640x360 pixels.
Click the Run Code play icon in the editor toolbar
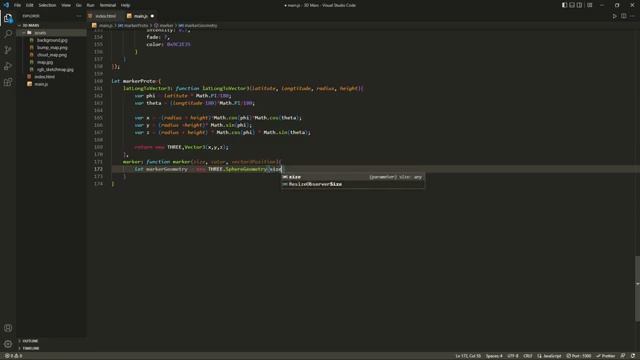coord(614,16)
